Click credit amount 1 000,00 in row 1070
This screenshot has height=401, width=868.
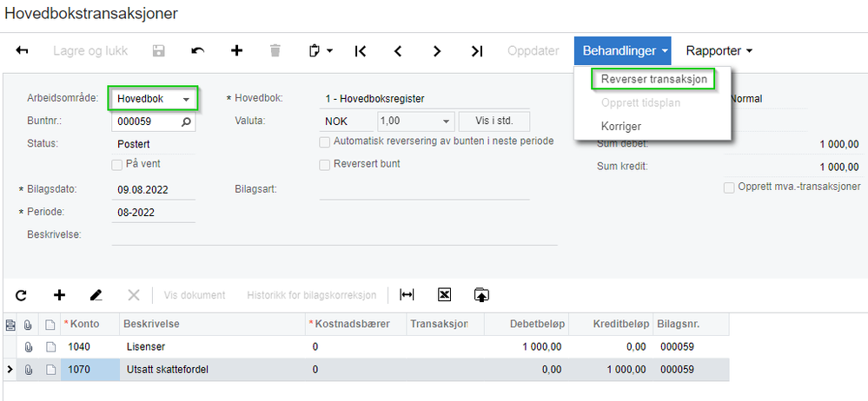(x=611, y=369)
